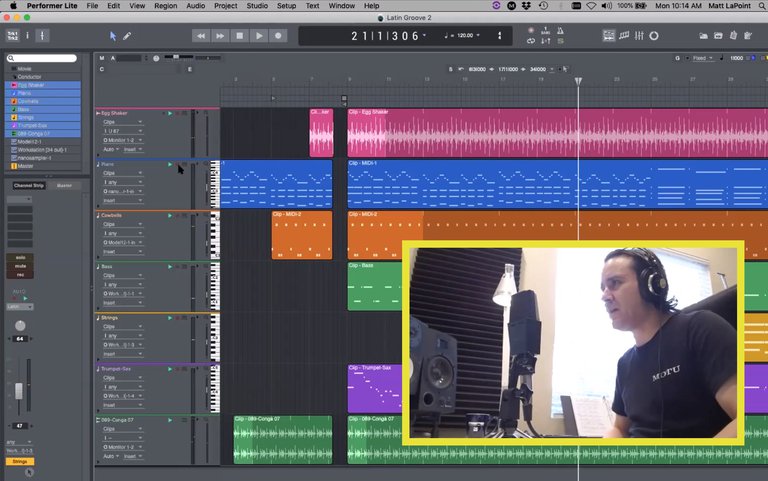Select the Clip - MIDI-2 orange clip
The width and height of the screenshot is (768, 481).
[302, 235]
